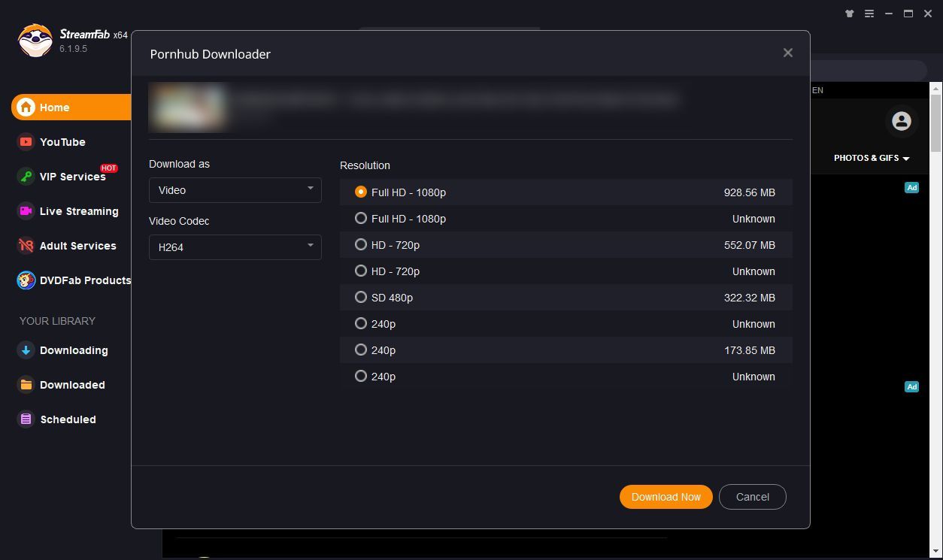943x560 pixels.
Task: Click the 6.1.9.5 version number
Action: [x=74, y=49]
